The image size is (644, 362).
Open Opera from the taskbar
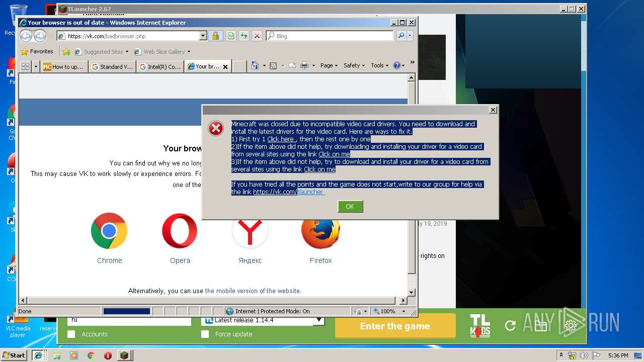pyautogui.click(x=108, y=355)
